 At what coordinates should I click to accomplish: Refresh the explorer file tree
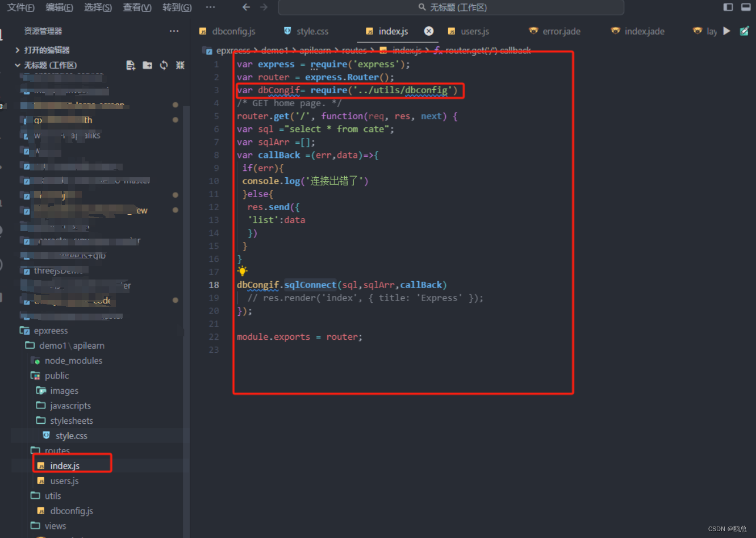pyautogui.click(x=164, y=65)
